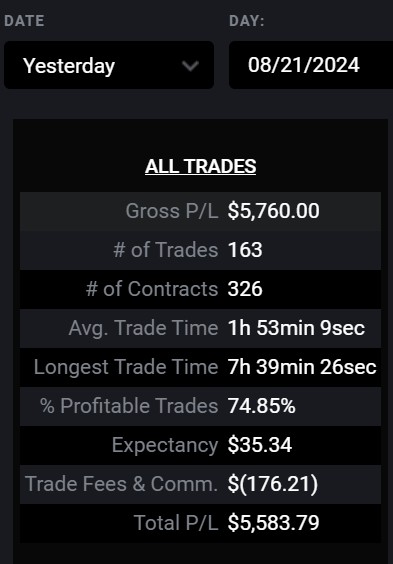This screenshot has height=564, width=393.
Task: Click the Longest Trade Time label
Action: click(126, 367)
